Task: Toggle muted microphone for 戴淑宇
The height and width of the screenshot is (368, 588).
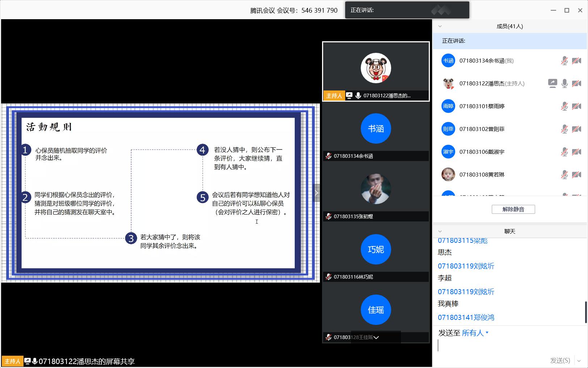Action: coord(564,152)
